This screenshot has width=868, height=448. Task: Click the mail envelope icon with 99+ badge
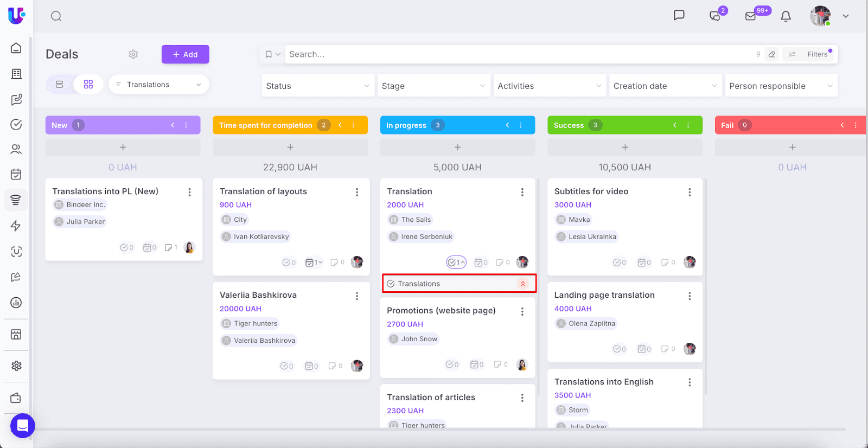(x=751, y=16)
